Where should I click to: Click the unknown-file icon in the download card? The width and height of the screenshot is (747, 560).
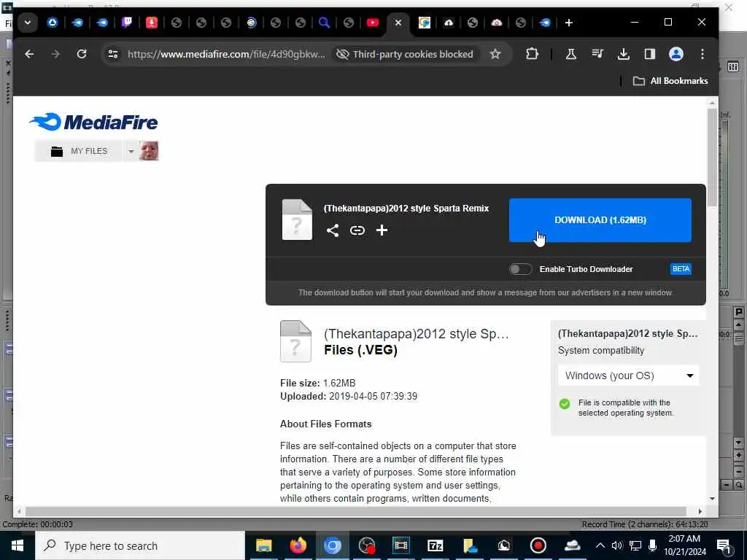(297, 220)
